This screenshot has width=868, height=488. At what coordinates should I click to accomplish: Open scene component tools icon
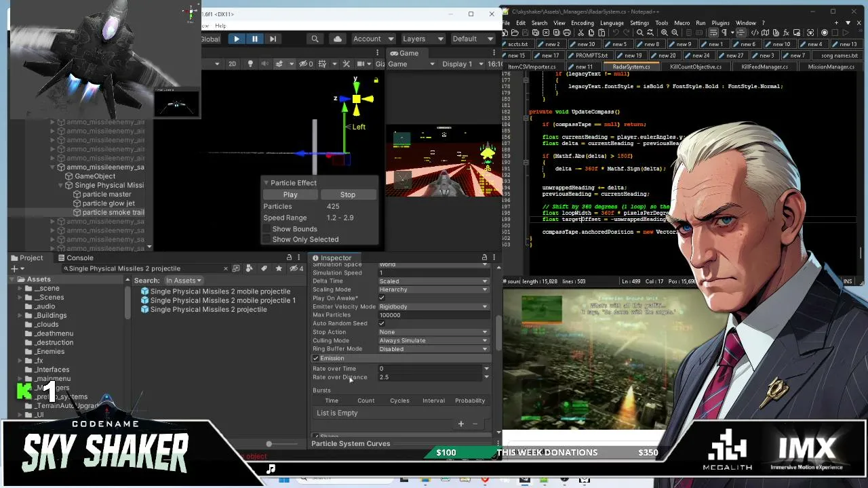click(x=346, y=64)
